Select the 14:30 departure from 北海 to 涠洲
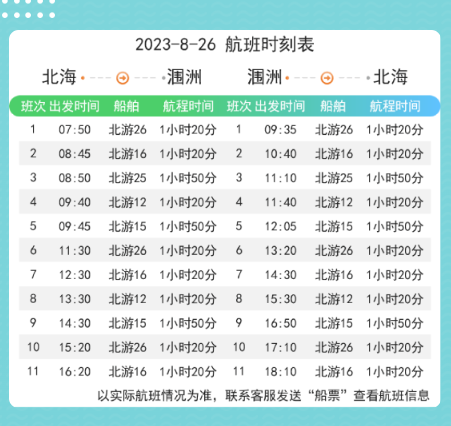451x426 pixels. [75, 323]
